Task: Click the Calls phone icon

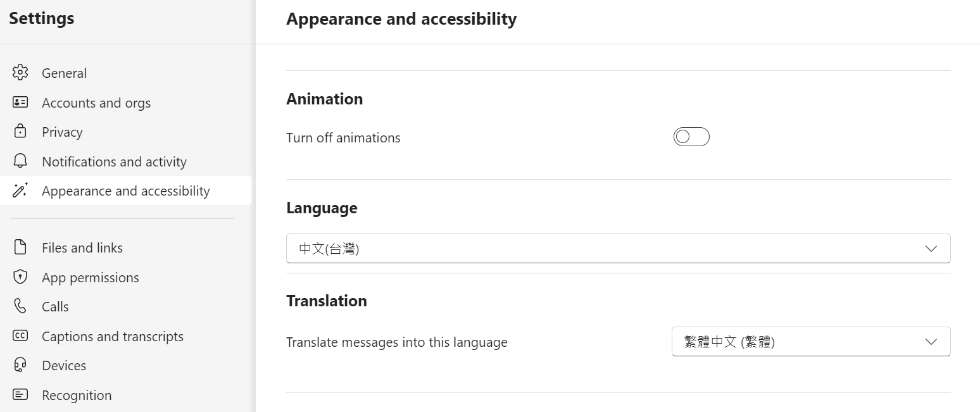Action: [x=20, y=306]
